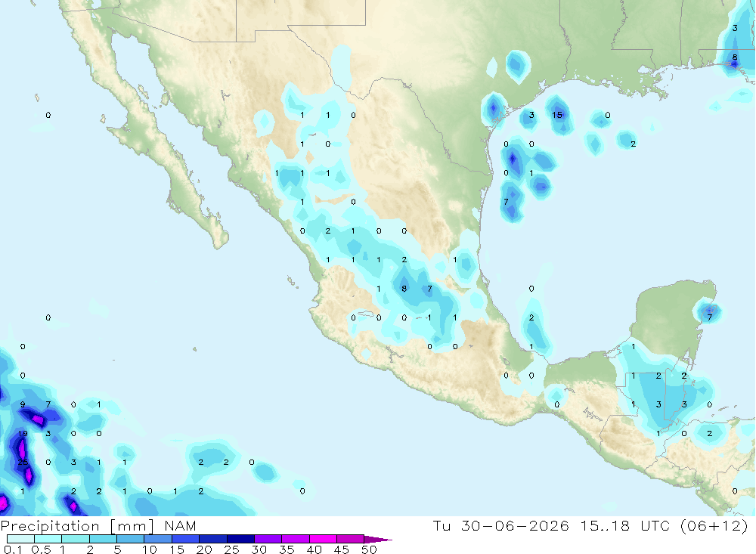The image size is (756, 554).
Task: Click the "(06+12)" forecast run text
Action: pos(714,525)
